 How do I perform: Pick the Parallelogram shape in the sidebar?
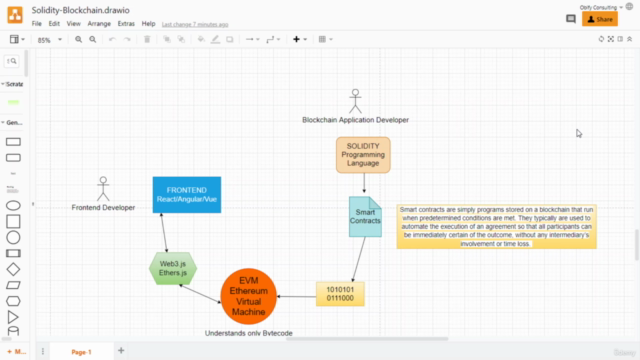coord(13,285)
